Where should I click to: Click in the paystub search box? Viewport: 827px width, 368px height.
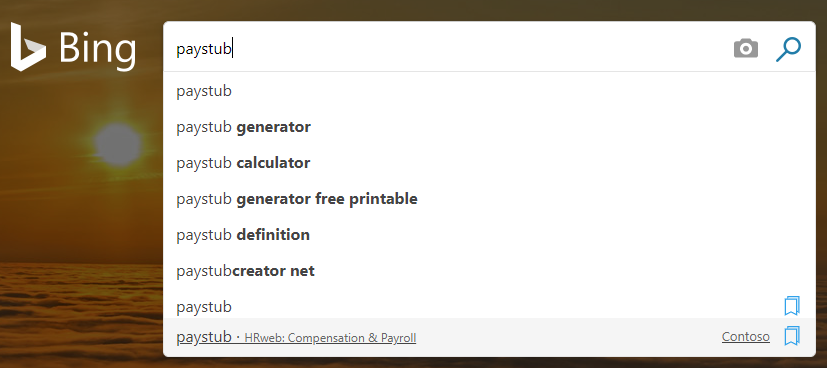(448, 49)
